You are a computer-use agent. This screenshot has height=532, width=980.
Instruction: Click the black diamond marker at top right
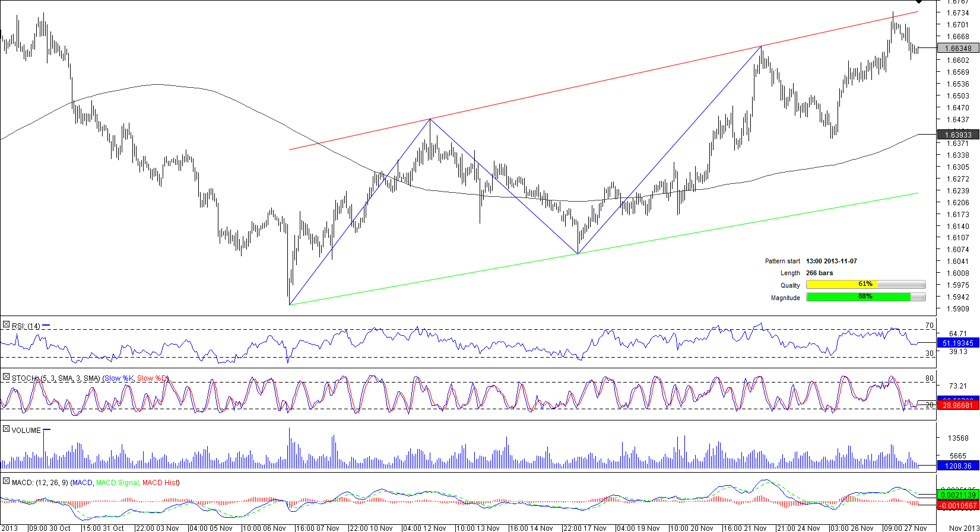pyautogui.click(x=935, y=2)
